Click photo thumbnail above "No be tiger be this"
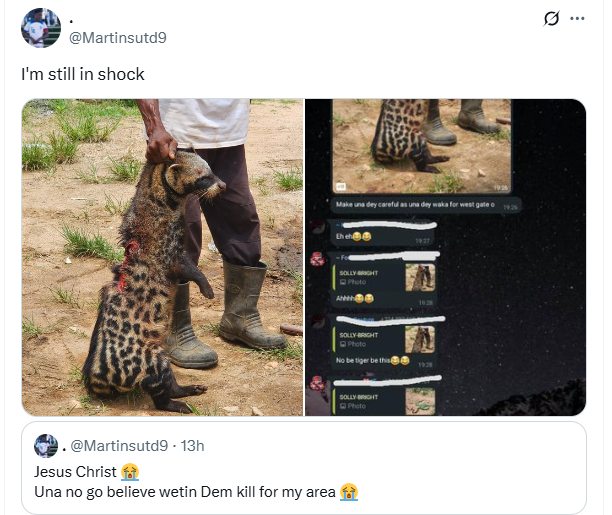 coord(420,339)
